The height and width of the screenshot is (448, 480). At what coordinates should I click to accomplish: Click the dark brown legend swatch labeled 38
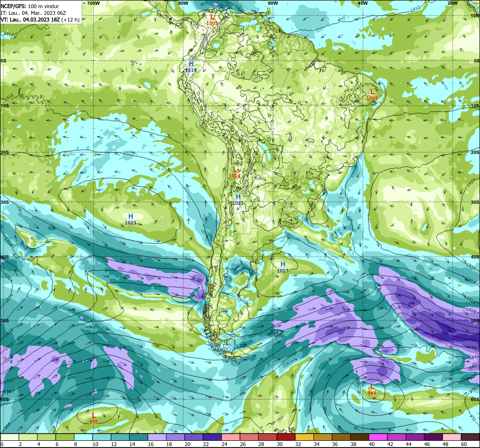click(360, 437)
